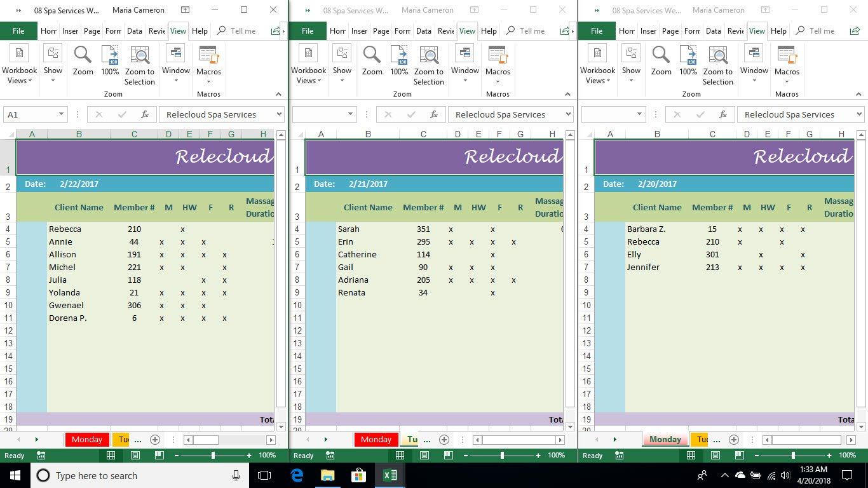868x488 pixels.
Task: Open Show dropdown in middle window
Action: click(342, 65)
